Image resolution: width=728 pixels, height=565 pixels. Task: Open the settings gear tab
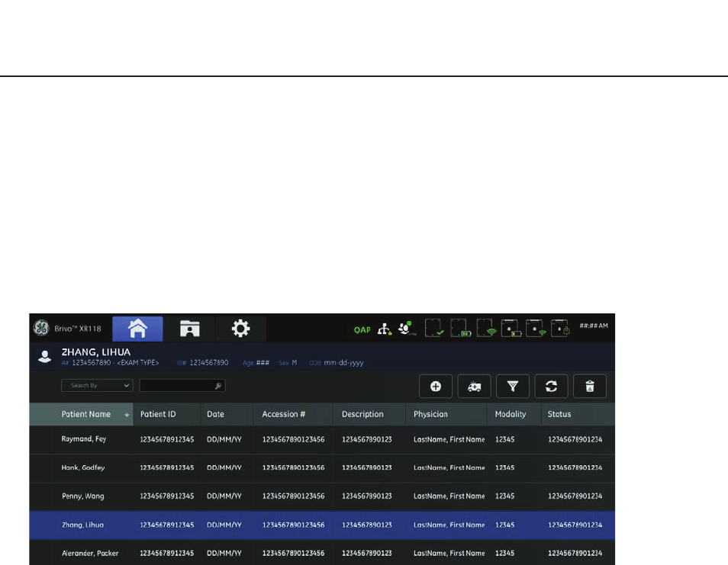[x=240, y=329]
